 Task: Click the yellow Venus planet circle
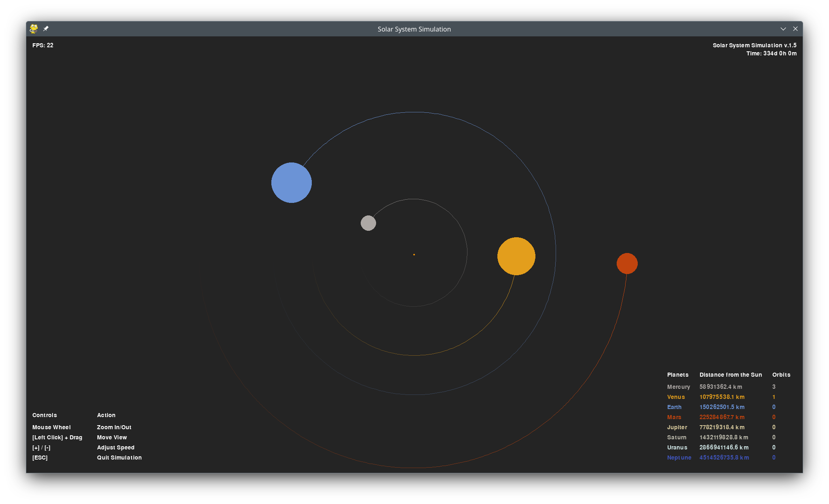pos(516,256)
